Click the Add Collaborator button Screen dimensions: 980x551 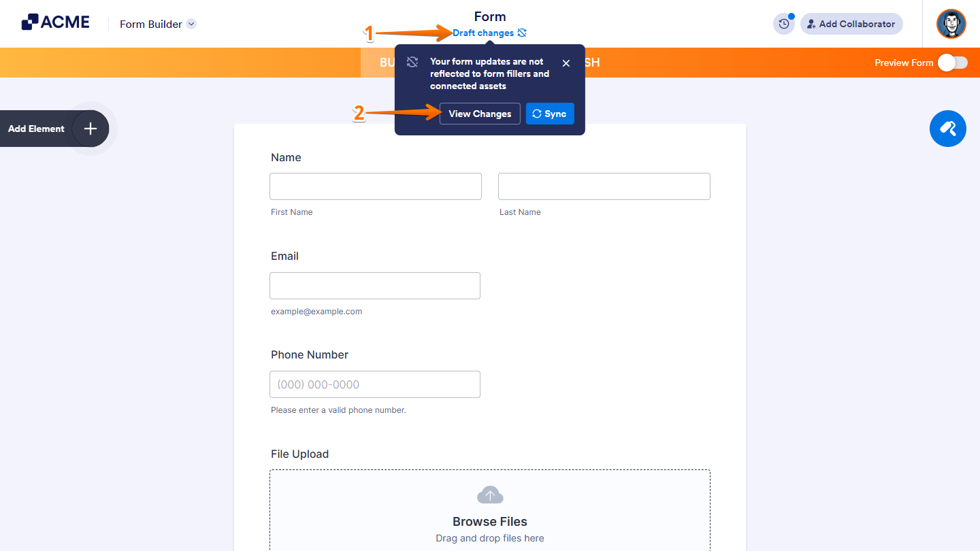[x=851, y=24]
